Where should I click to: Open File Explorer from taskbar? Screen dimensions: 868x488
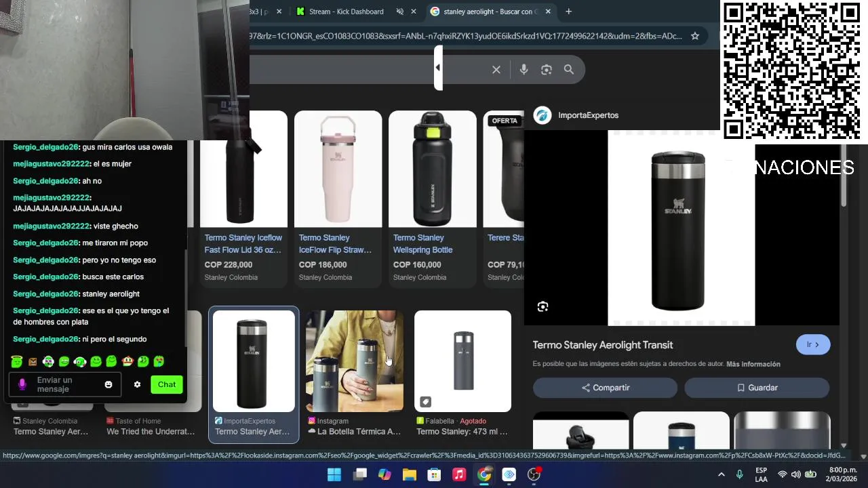click(410, 474)
